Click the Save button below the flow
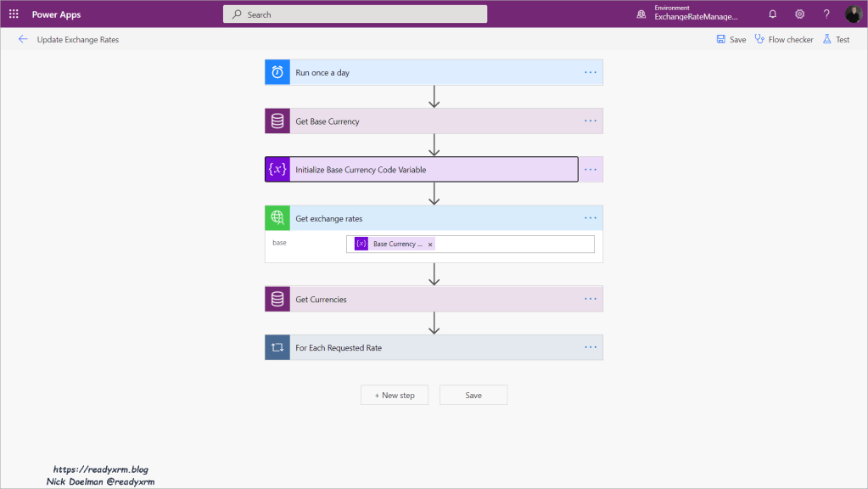Viewport: 868px width, 489px height. [473, 395]
